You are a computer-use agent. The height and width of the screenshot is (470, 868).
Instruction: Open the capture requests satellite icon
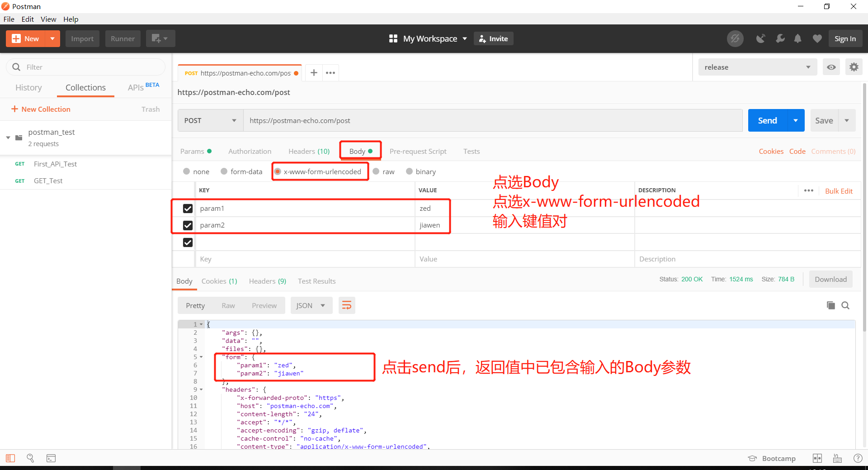[761, 38]
